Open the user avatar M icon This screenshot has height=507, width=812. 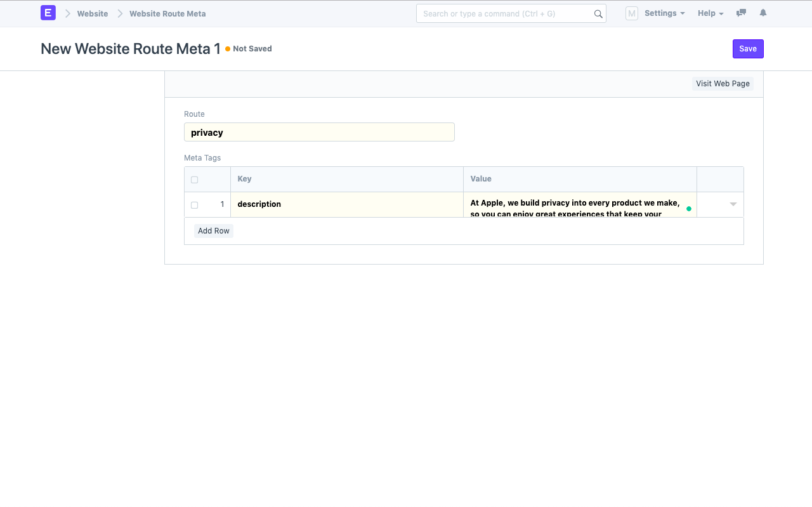pyautogui.click(x=631, y=13)
